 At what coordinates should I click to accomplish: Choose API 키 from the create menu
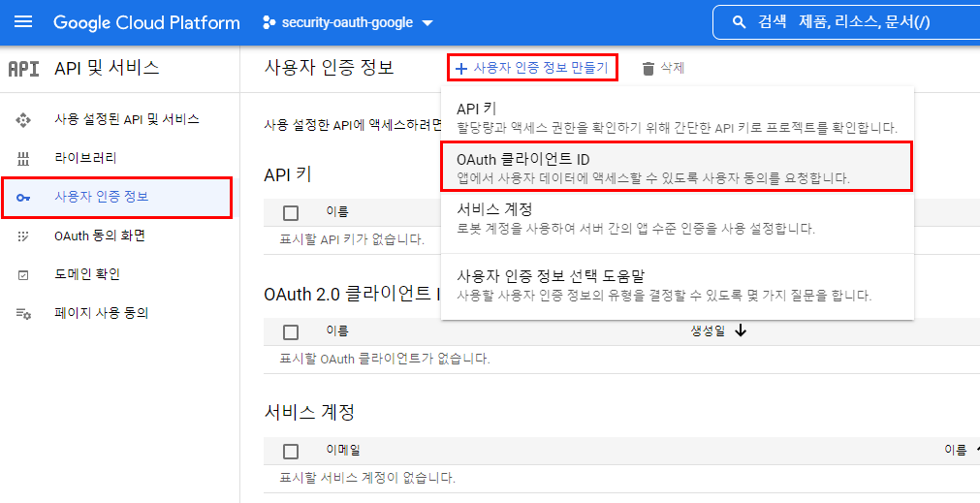click(x=677, y=118)
